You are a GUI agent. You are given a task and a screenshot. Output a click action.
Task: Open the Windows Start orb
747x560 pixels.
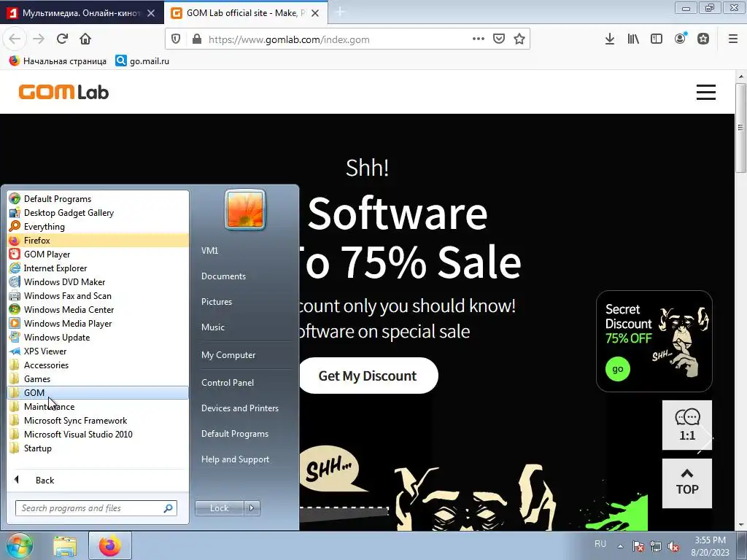[19, 545]
